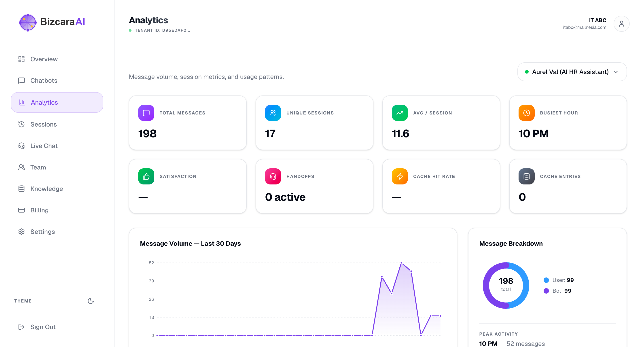Click the BizcaraAI logo icon
Screen dimensions: 644x347
(x=28, y=22)
